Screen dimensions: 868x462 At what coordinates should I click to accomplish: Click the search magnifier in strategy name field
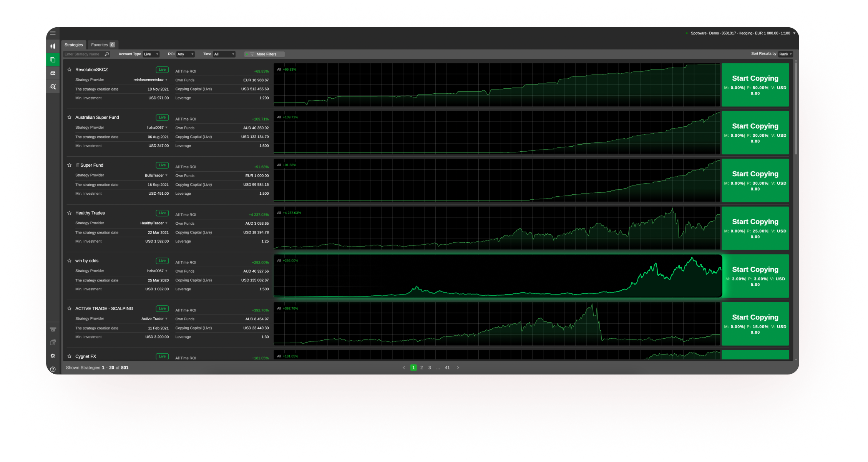point(107,54)
